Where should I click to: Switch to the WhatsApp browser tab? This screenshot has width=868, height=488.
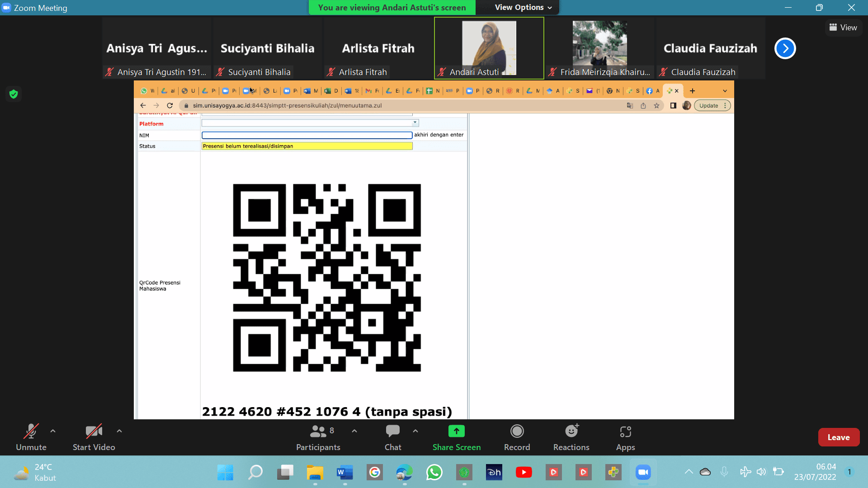click(147, 91)
